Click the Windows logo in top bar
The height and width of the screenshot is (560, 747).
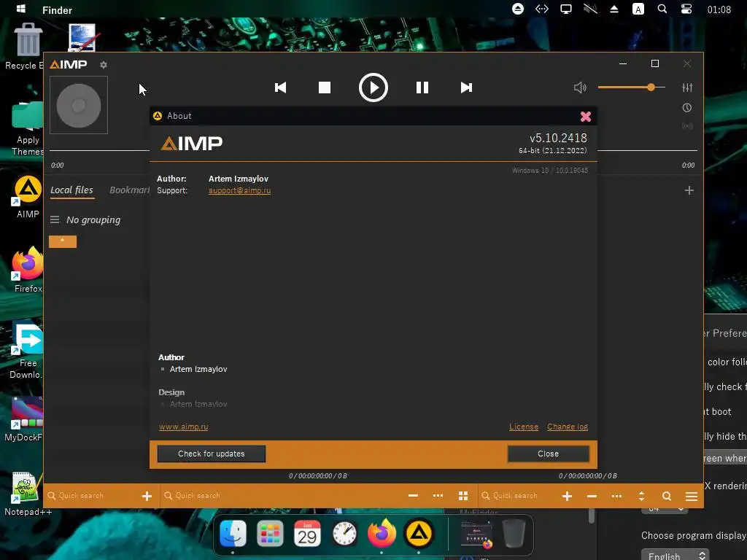[x=21, y=9]
